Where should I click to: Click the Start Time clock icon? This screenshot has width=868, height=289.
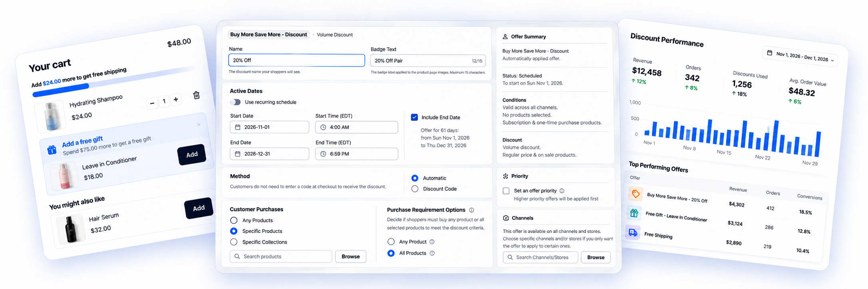pos(323,127)
